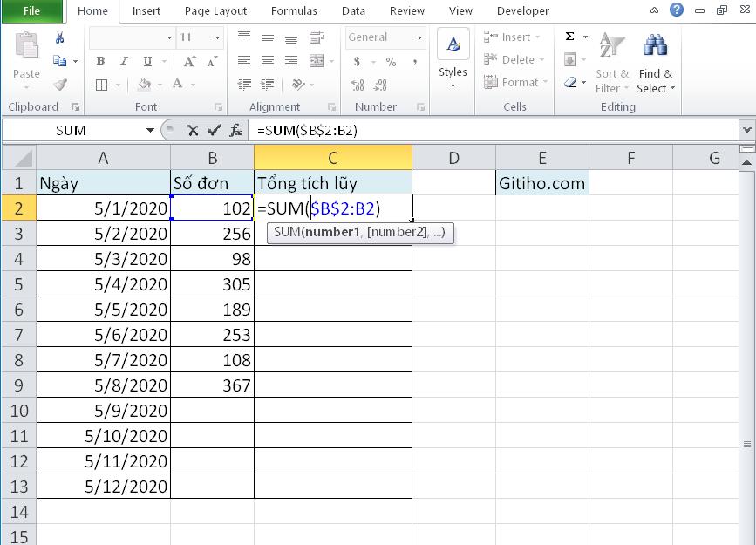Toggle italic formatting
Viewport: 756px width, 545px height.
[124, 60]
